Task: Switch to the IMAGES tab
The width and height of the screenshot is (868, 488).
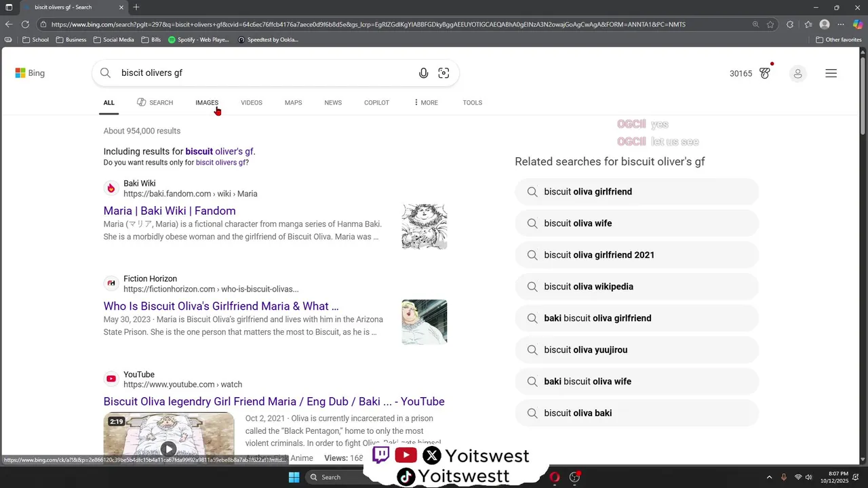Action: point(207,102)
